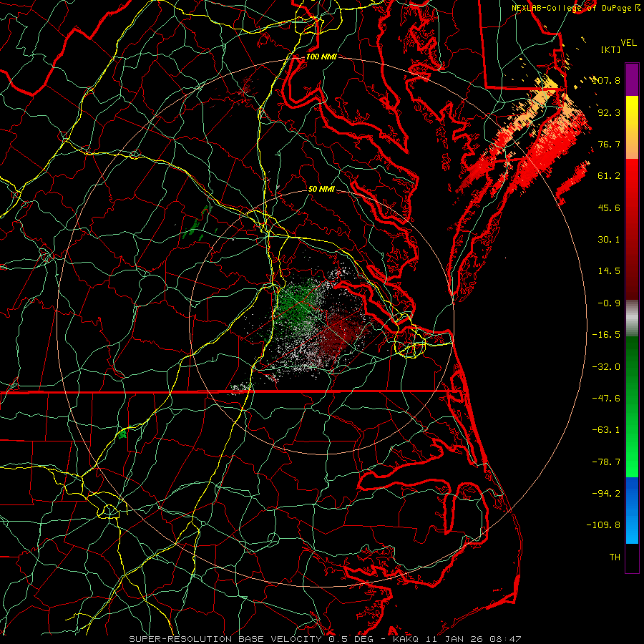Click the 61.2 legend value
The width and height of the screenshot is (644, 644).
(610, 176)
